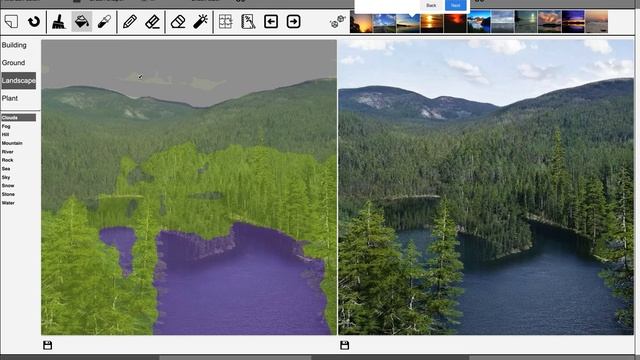Open the Plant category
This screenshot has height=360, width=640.
(10, 98)
